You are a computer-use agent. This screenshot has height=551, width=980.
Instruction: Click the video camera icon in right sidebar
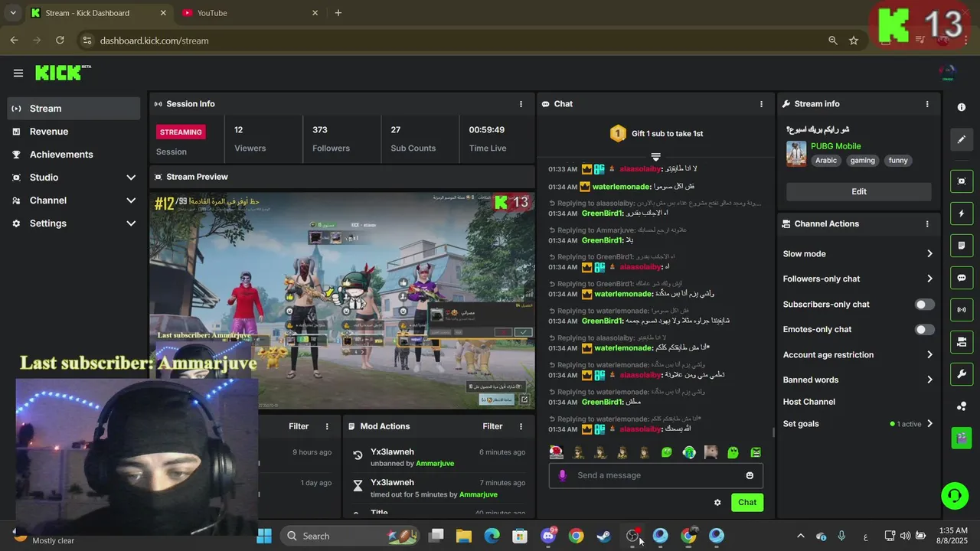click(x=962, y=341)
